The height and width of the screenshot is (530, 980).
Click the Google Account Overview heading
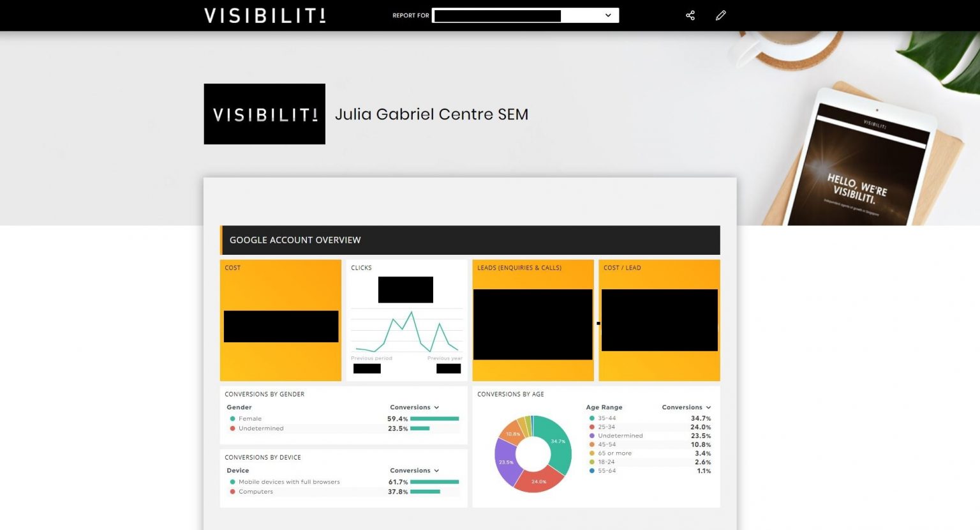[295, 240]
